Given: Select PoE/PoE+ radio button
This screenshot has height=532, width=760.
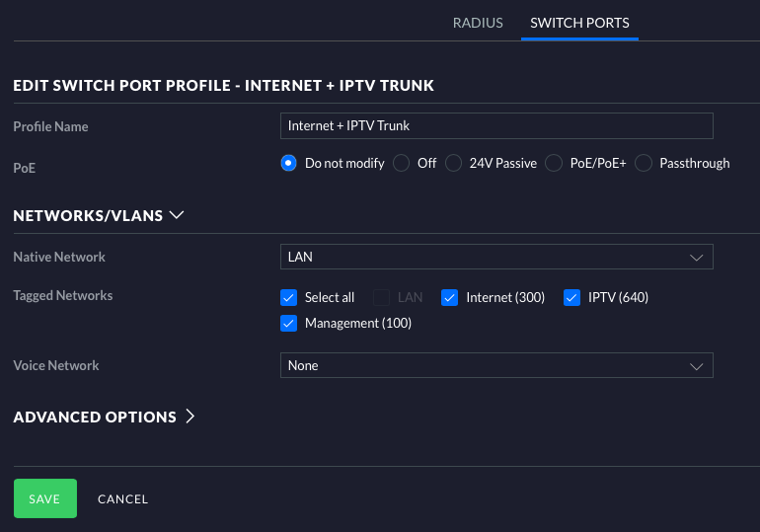Looking at the screenshot, I should pyautogui.click(x=554, y=164).
